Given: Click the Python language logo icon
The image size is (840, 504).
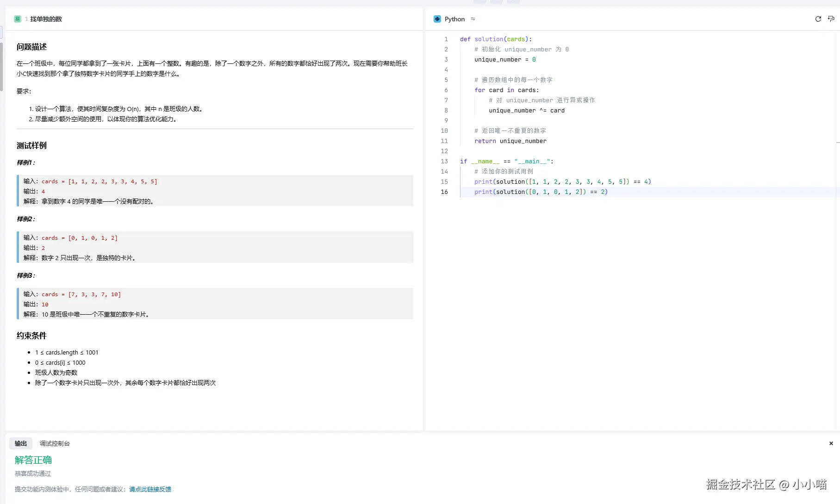Looking at the screenshot, I should tap(437, 19).
